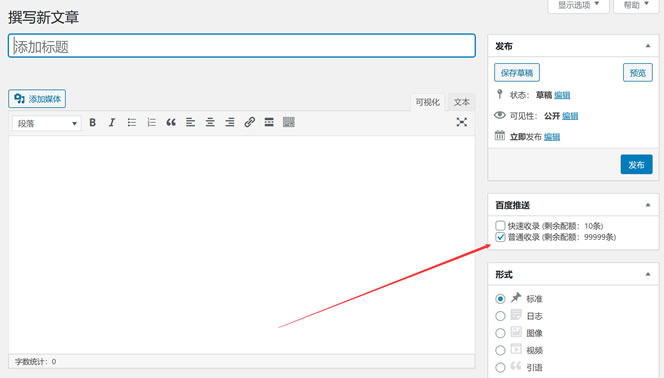Click the 撰写新文章 page heading
This screenshot has height=378, width=664.
[x=43, y=17]
